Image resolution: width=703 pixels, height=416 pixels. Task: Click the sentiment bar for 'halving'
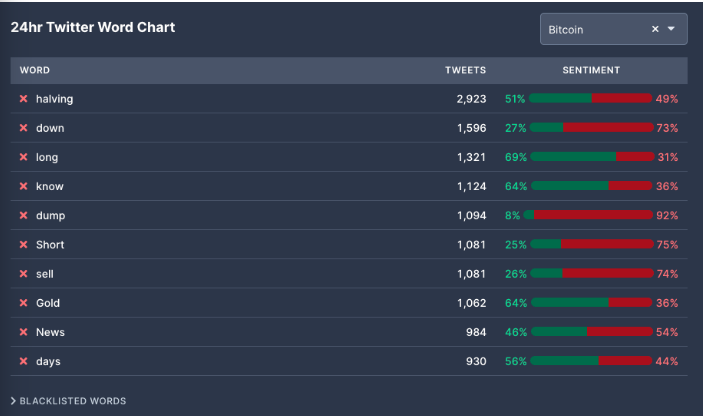(591, 99)
